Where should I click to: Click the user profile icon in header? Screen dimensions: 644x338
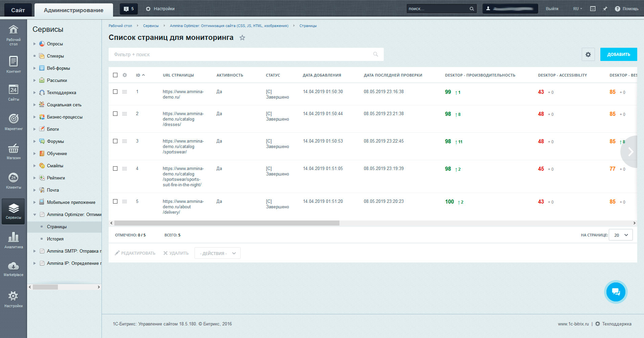[488, 9]
